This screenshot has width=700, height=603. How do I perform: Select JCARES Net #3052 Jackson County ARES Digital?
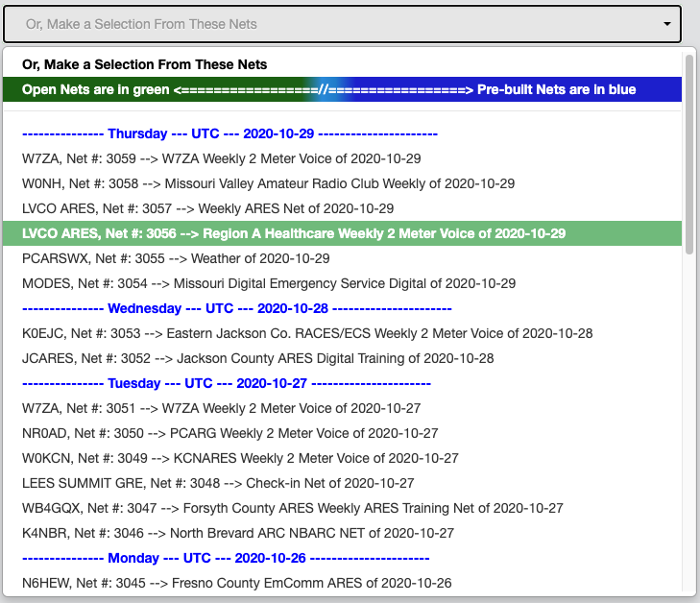(x=342, y=358)
